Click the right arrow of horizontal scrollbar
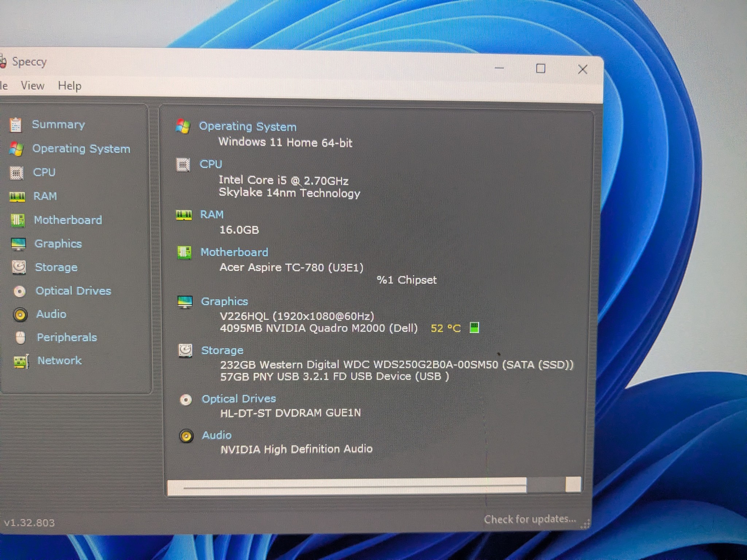 (x=573, y=485)
